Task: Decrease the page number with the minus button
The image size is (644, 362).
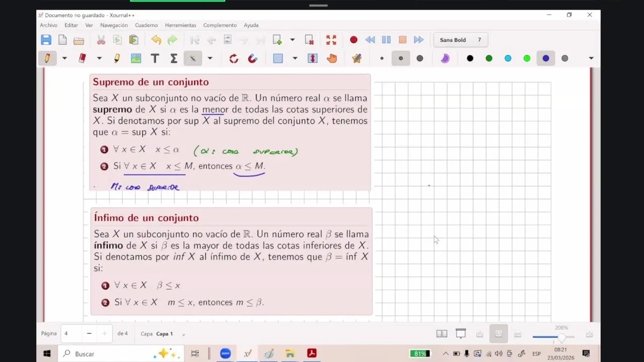Action: (89, 333)
